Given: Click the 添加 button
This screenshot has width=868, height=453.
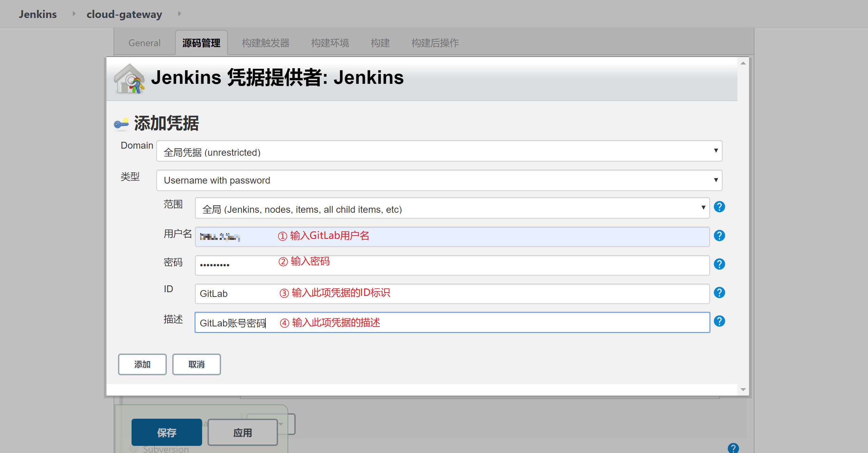Looking at the screenshot, I should [142, 364].
